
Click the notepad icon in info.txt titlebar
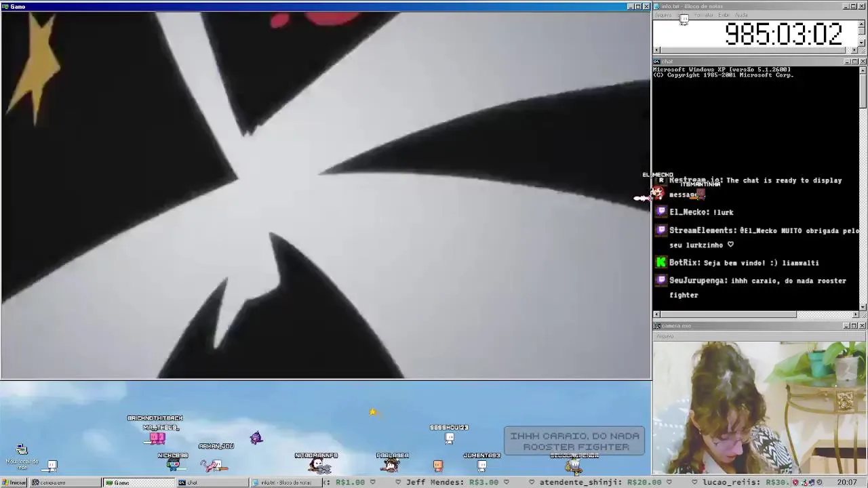[x=656, y=6]
